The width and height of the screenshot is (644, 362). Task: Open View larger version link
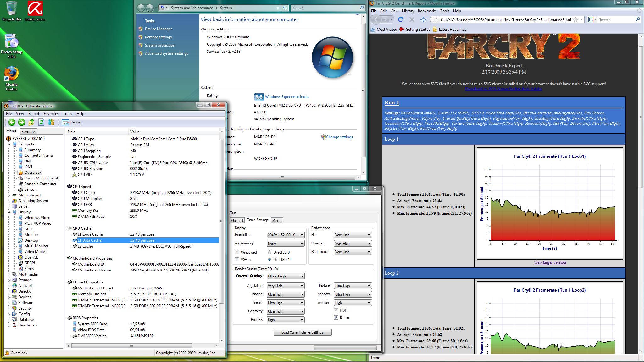click(550, 262)
